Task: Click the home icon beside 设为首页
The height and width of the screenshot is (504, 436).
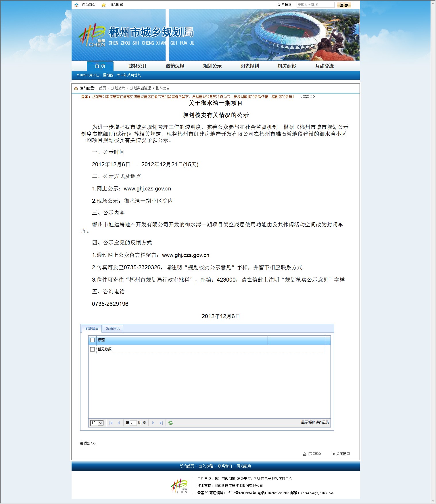Action: pyautogui.click(x=76, y=5)
